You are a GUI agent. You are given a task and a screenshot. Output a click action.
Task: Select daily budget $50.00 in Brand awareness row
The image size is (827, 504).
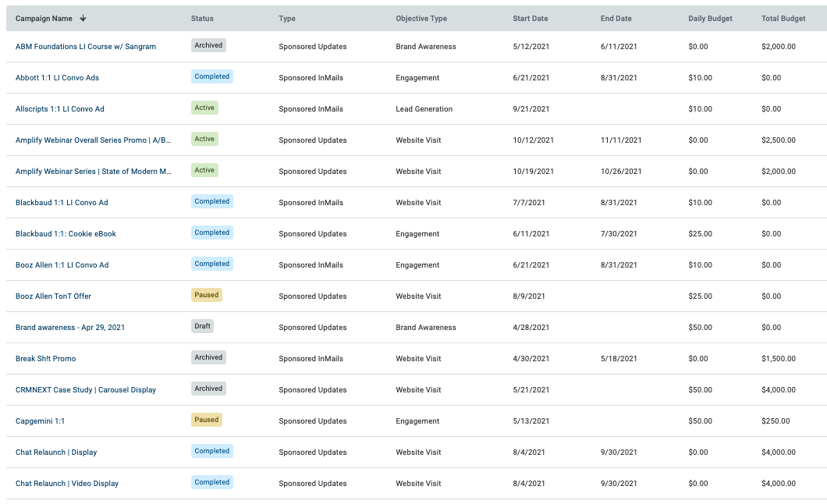(700, 327)
